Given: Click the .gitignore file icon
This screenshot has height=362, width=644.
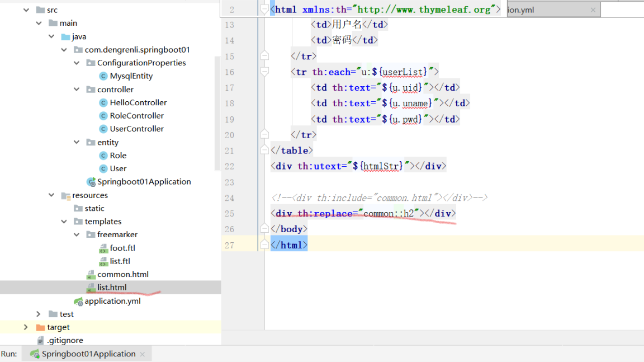Looking at the screenshot, I should coord(40,340).
